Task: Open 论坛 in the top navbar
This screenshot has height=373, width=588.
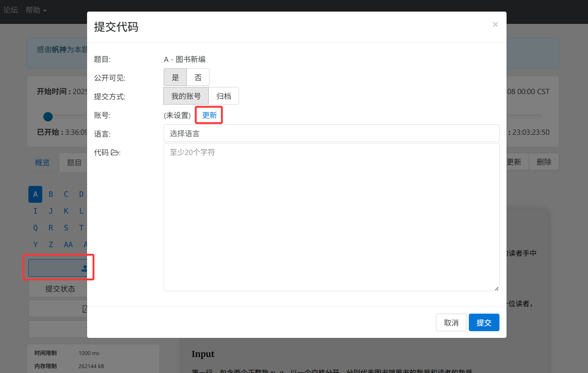Action: pos(10,10)
